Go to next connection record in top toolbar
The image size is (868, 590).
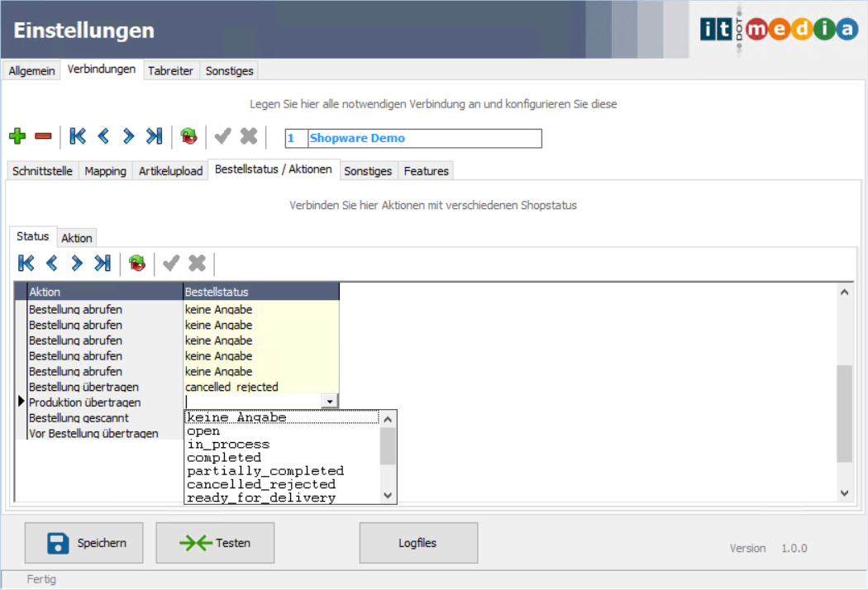[128, 136]
